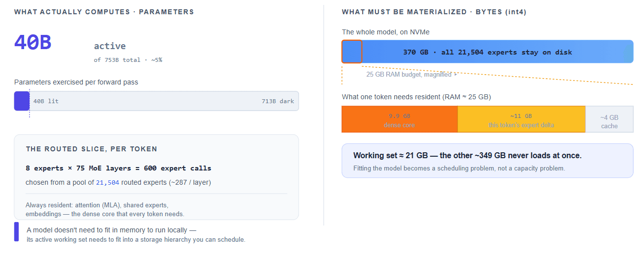Click heading 'WHAT MUST BE MATERIALIZED · BYTES (int4)'
This screenshot has width=644, height=254.
tap(434, 12)
